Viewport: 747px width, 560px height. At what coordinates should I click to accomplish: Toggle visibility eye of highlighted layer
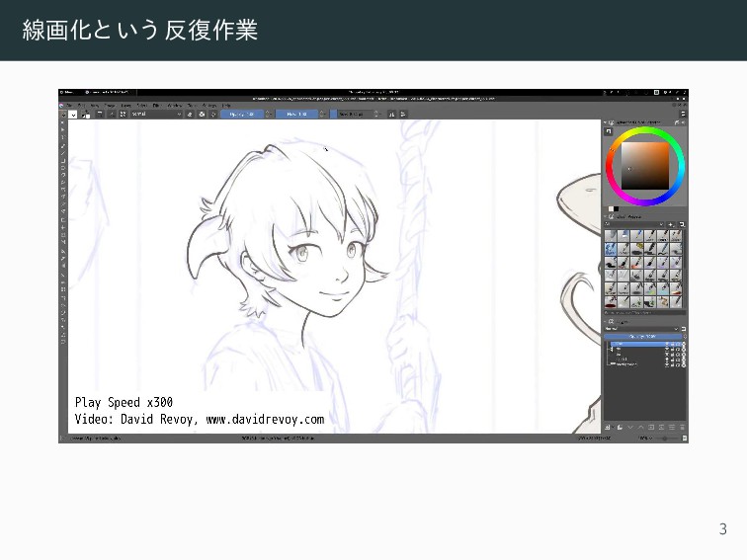[x=667, y=344]
